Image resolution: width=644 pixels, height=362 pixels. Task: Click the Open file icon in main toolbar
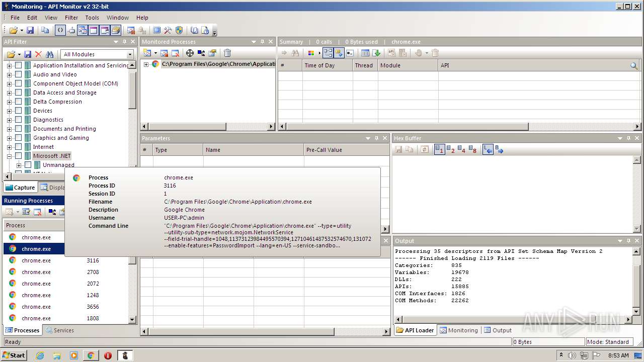13,30
